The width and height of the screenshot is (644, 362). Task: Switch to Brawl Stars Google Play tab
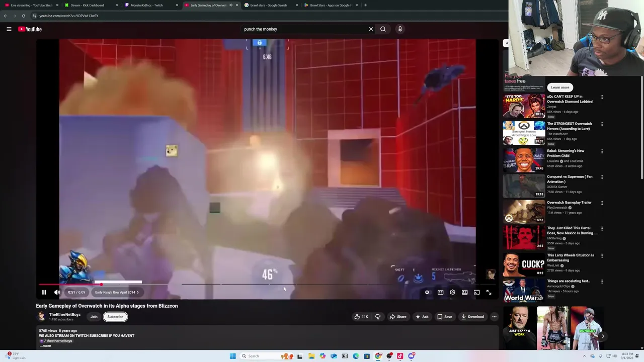tap(330, 5)
